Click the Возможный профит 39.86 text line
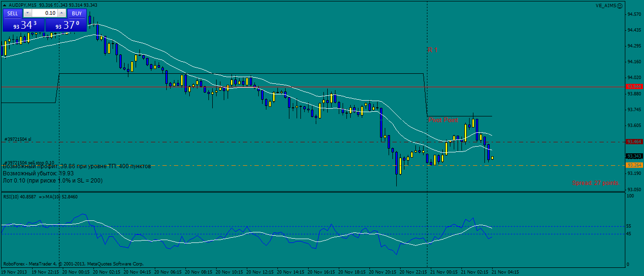Image resolution: width=644 pixels, height=276 pixels. (77, 166)
